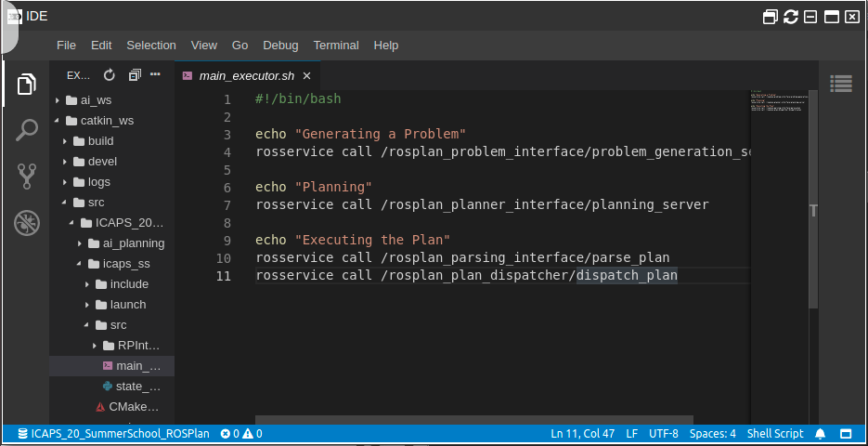Open the View menu
This screenshot has height=446, width=868.
click(204, 46)
